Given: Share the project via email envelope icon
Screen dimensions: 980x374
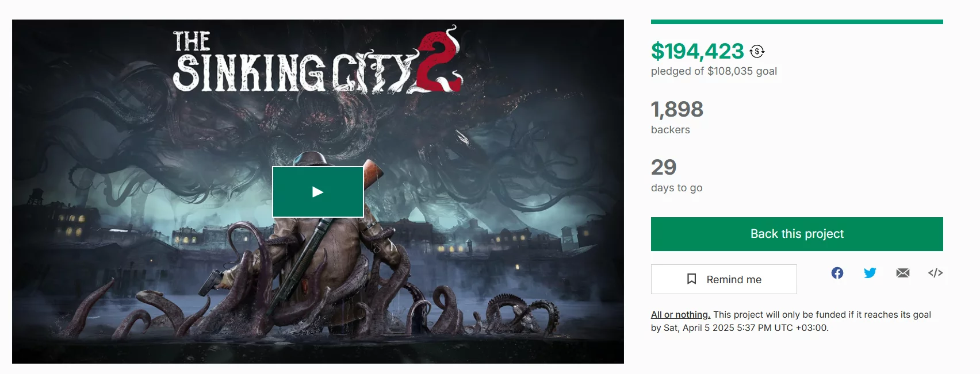Looking at the screenshot, I should 903,273.
